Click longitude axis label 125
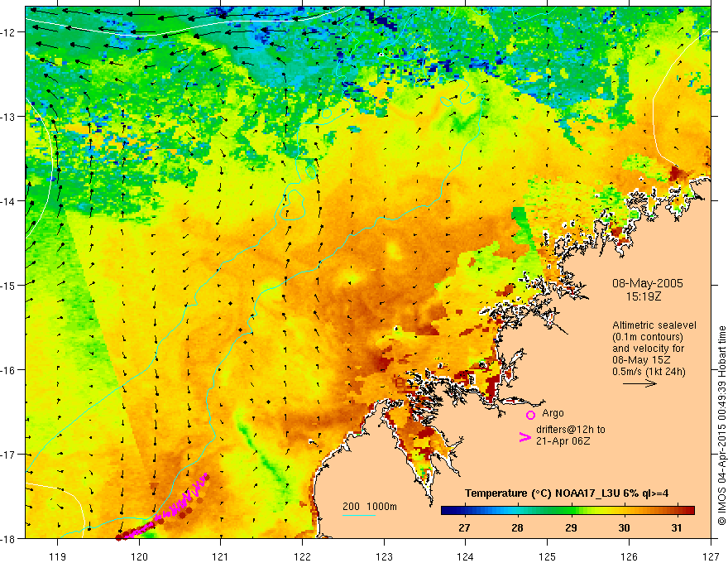Image resolution: width=728 pixels, height=563 pixels. 548,556
